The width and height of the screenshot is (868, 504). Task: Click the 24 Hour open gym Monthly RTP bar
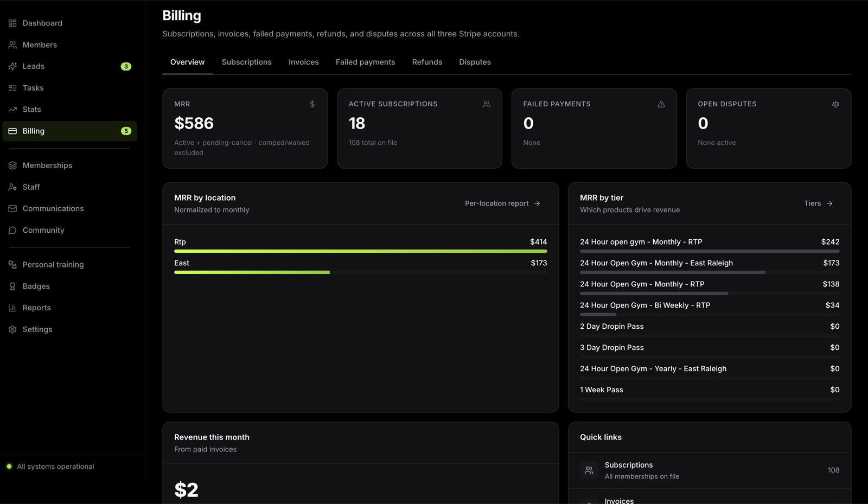(710, 251)
